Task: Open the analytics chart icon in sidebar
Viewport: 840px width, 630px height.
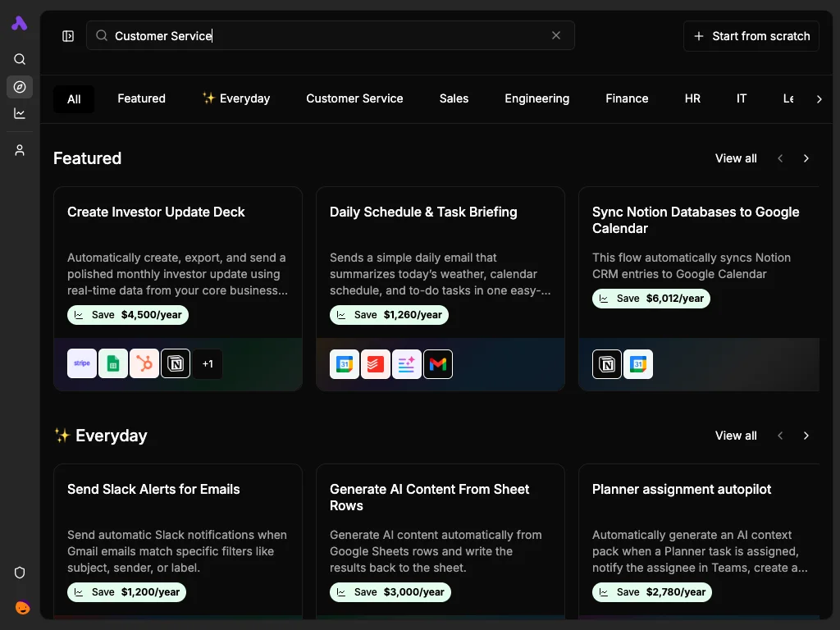Action: point(20,113)
